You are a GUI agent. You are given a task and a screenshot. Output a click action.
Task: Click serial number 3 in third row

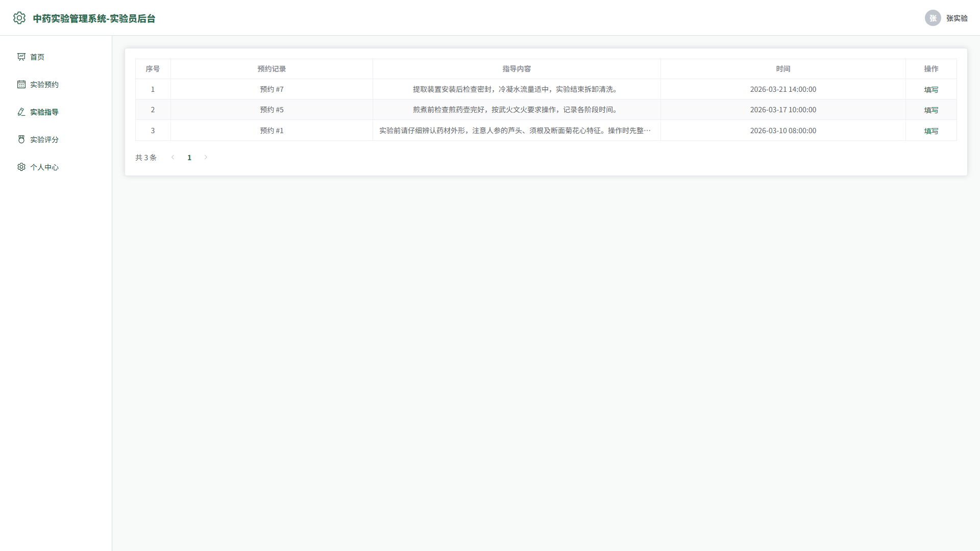click(x=153, y=131)
